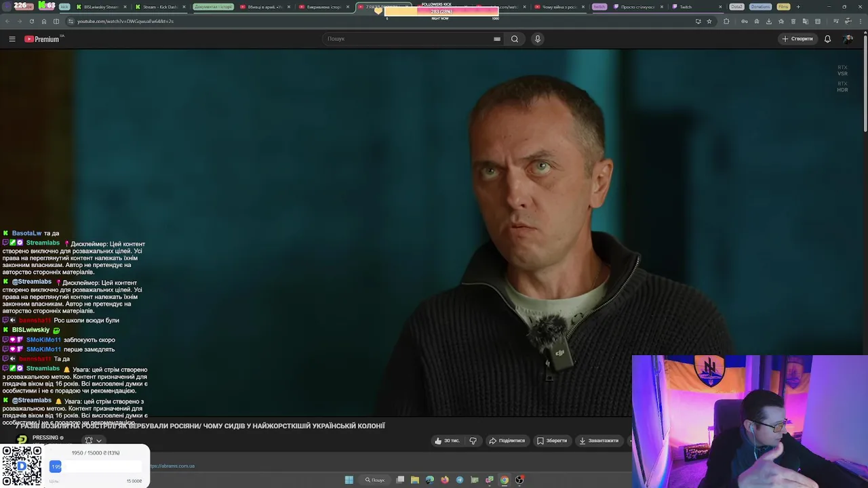Image resolution: width=868 pixels, height=488 pixels.
Task: Open Firefox from the taskbar
Action: click(x=445, y=480)
